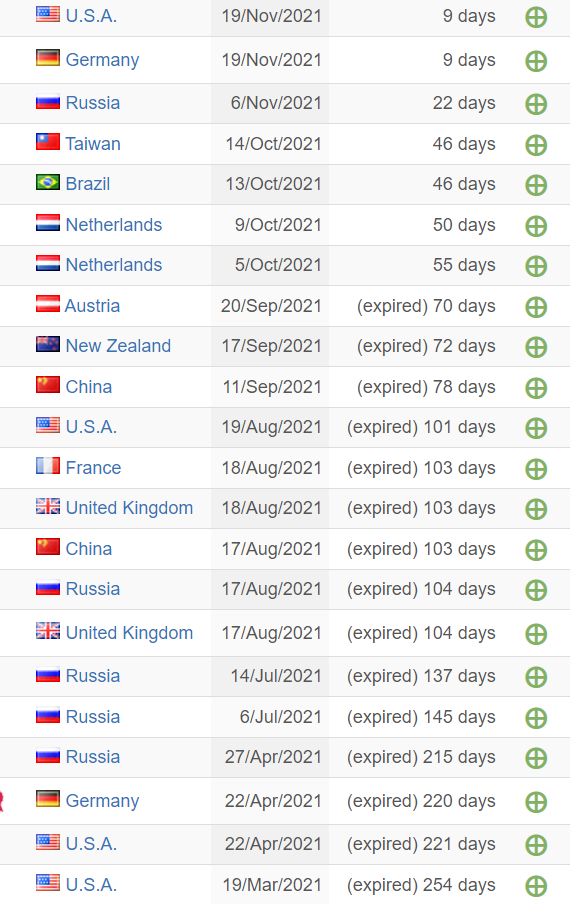Expand details for China 11/Sep/2021
The image size is (570, 904).
(x=536, y=388)
